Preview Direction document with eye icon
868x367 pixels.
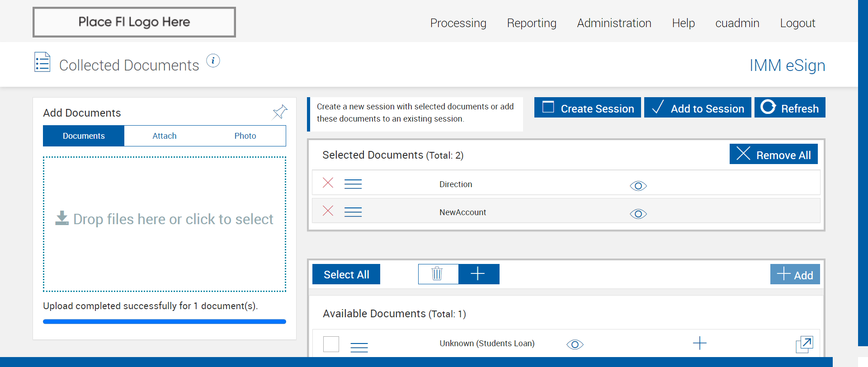(638, 186)
